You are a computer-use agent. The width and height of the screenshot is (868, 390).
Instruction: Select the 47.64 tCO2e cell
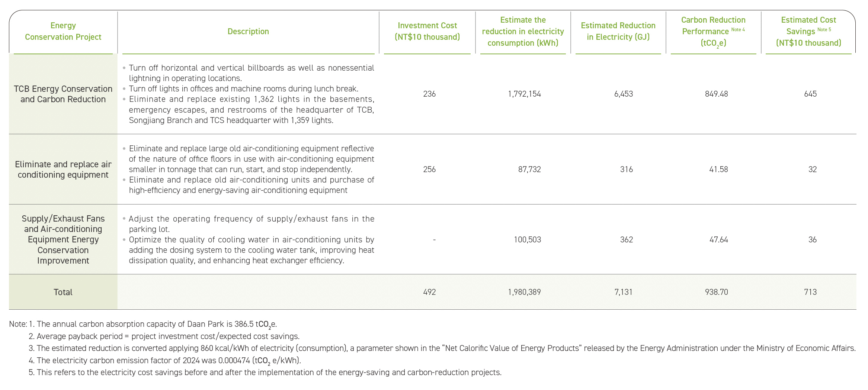pos(718,240)
